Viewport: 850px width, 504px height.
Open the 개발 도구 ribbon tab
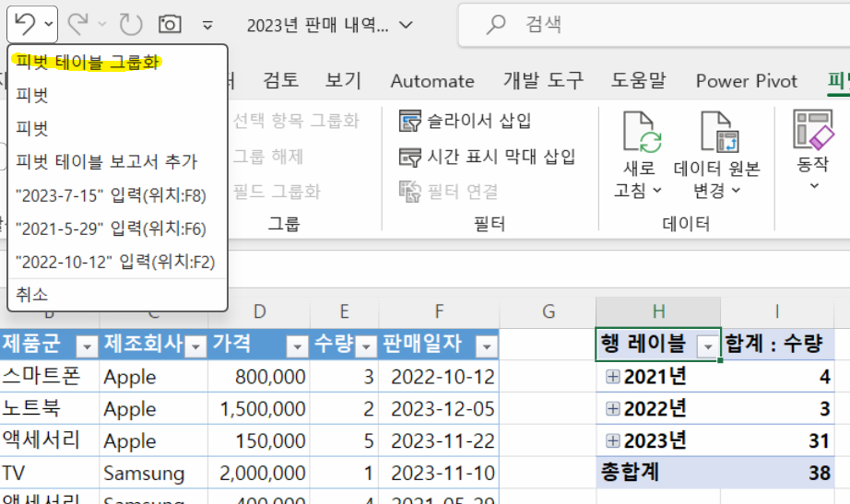[543, 80]
